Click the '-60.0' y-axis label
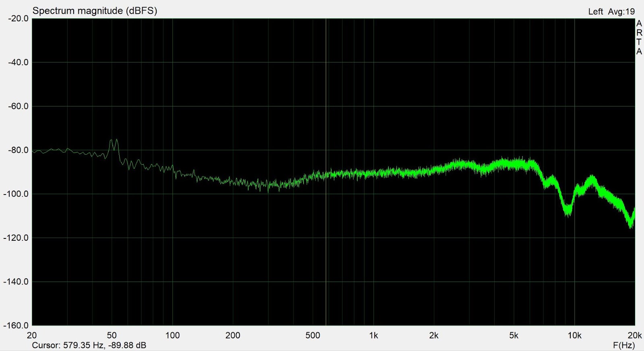Viewport: 644px width, 351px height. pos(18,106)
